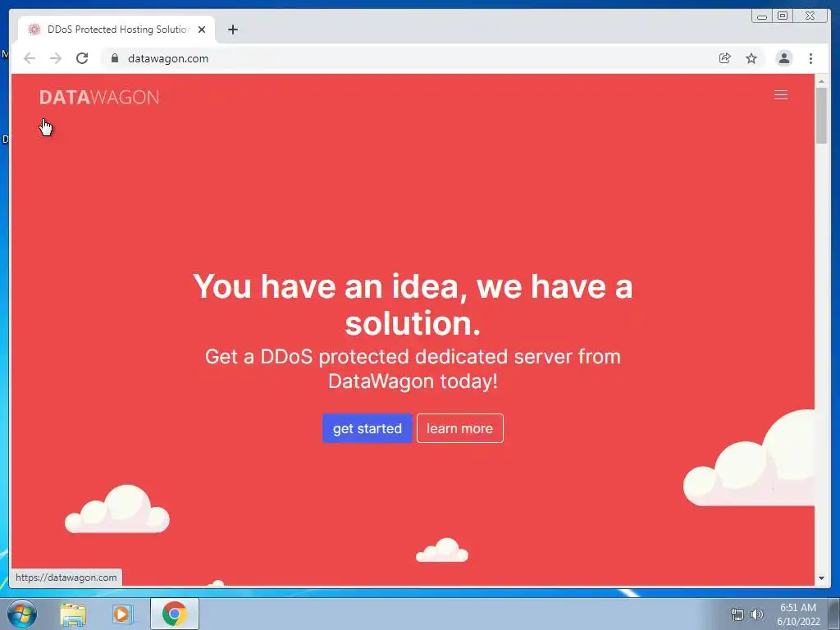Reload the datawagon.com page

click(x=82, y=58)
